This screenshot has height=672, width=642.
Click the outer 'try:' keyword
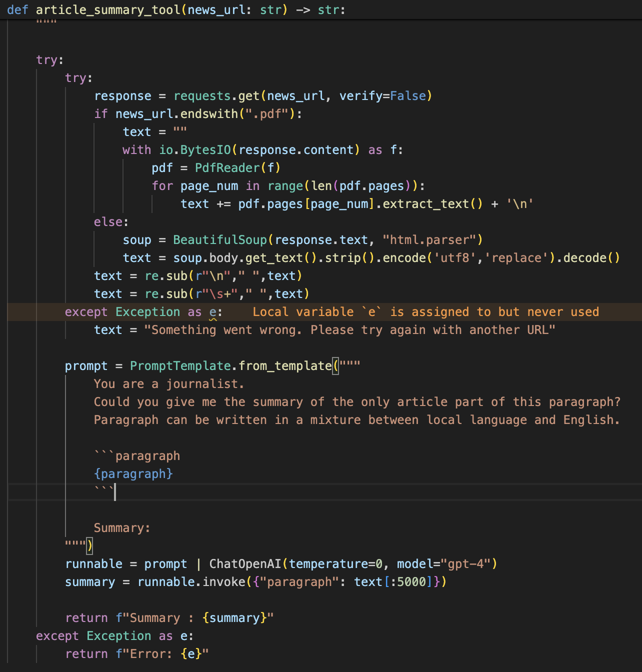click(x=50, y=60)
